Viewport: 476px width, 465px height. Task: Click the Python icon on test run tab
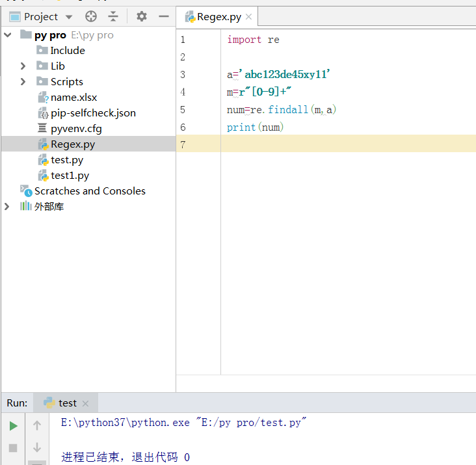49,403
